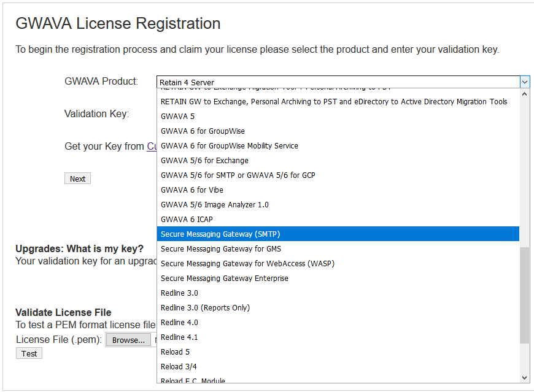Click the Test button
The image size is (534, 392).
click(29, 353)
